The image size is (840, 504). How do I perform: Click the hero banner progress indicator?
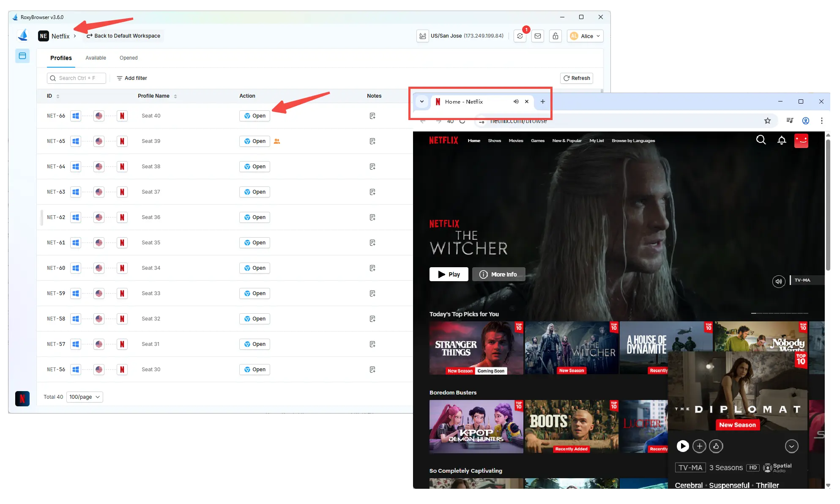pyautogui.click(x=780, y=313)
